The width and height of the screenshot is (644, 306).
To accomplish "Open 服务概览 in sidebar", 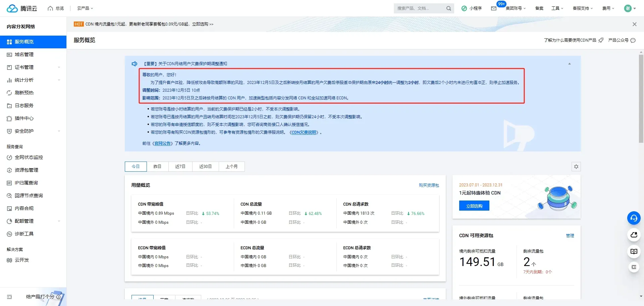I will point(33,42).
